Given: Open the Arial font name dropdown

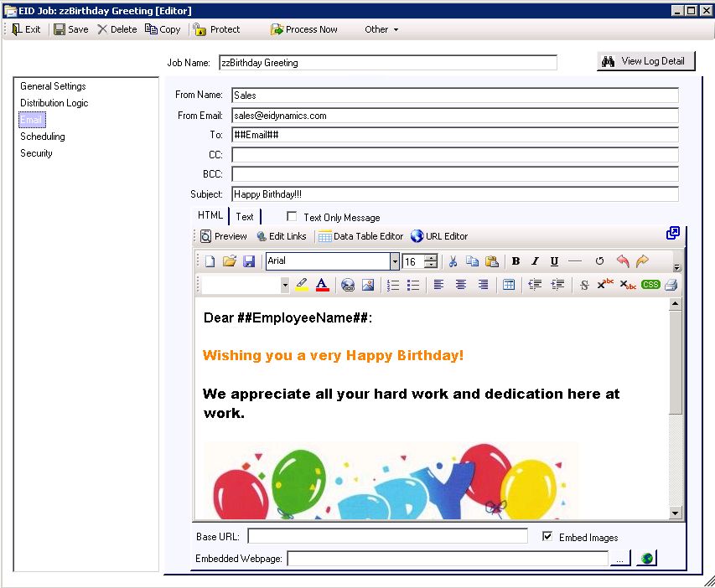Looking at the screenshot, I should pyautogui.click(x=394, y=261).
